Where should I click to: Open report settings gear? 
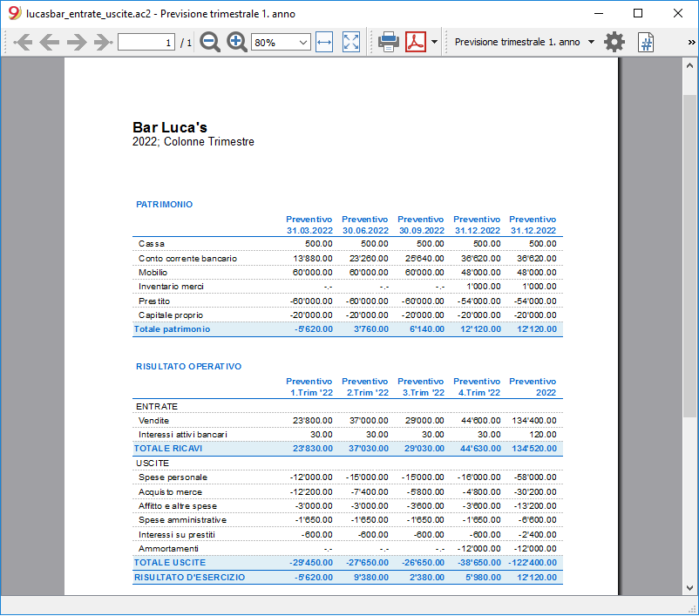tap(614, 42)
